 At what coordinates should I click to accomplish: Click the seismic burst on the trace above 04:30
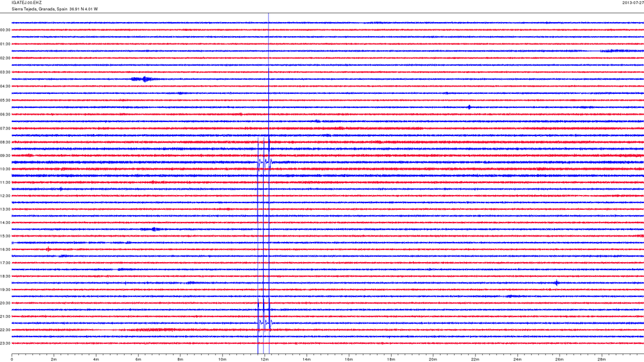click(144, 79)
